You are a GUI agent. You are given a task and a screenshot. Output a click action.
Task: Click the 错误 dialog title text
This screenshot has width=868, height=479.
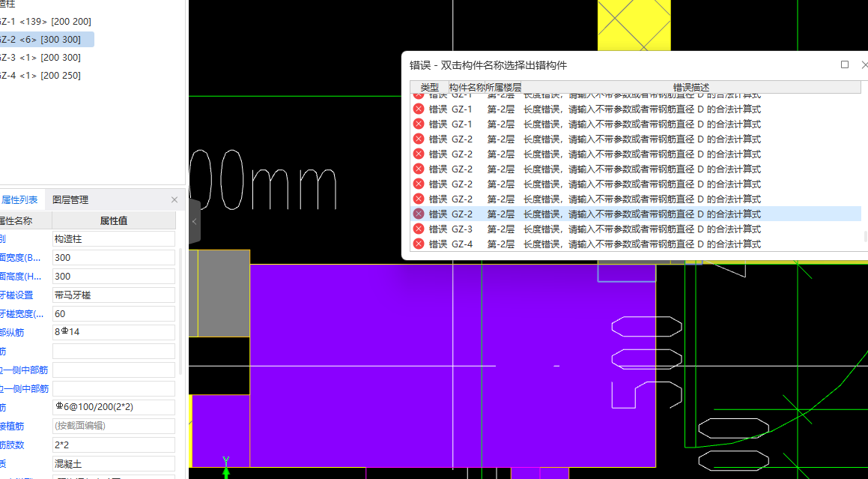click(x=488, y=65)
